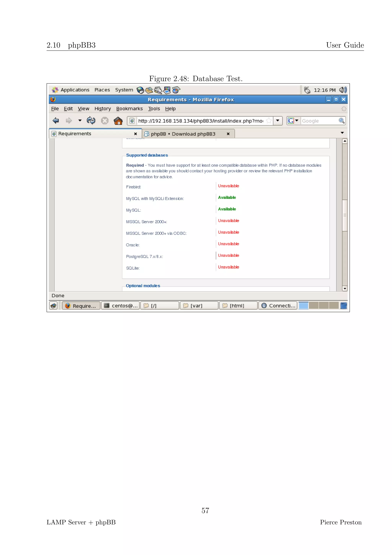This screenshot has width=392, height=555.
Task: Open the GNOME Applications menu
Action: (70, 90)
